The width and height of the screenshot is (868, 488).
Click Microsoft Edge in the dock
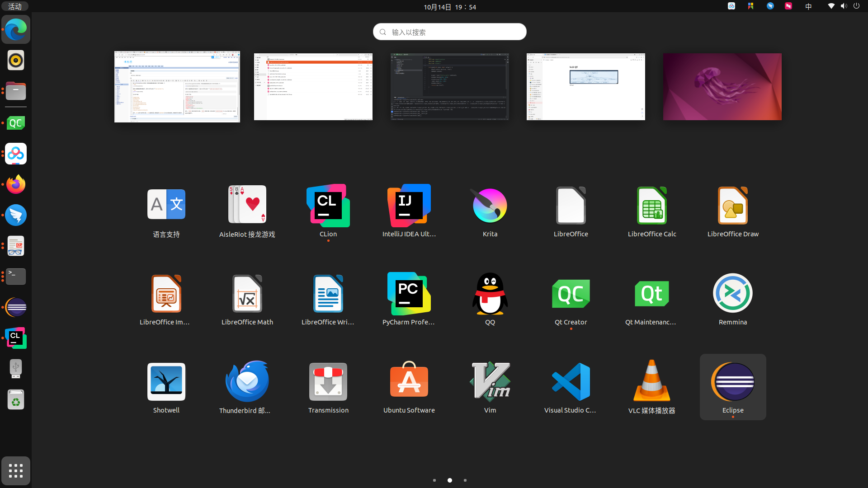click(16, 29)
